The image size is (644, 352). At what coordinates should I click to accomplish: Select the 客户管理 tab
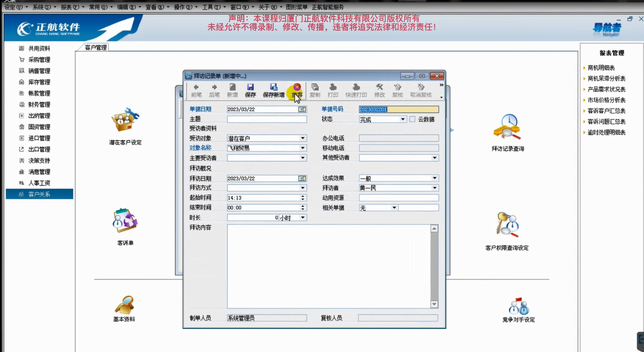coord(96,47)
